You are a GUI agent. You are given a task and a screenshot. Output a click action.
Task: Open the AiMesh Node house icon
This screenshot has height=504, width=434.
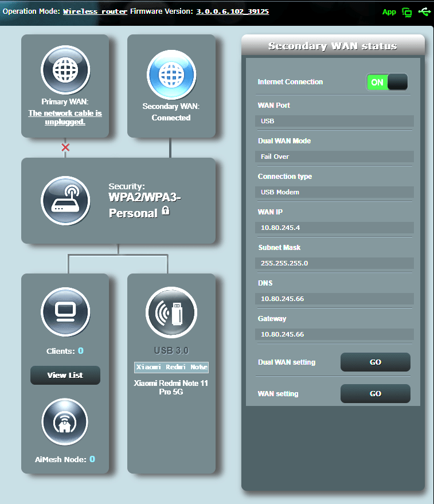[x=65, y=423]
